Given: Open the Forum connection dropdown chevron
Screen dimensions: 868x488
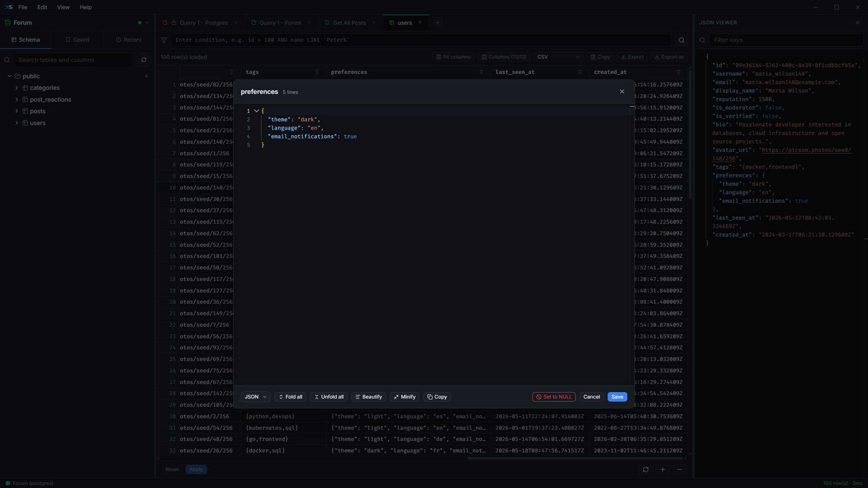Looking at the screenshot, I should 147,23.
